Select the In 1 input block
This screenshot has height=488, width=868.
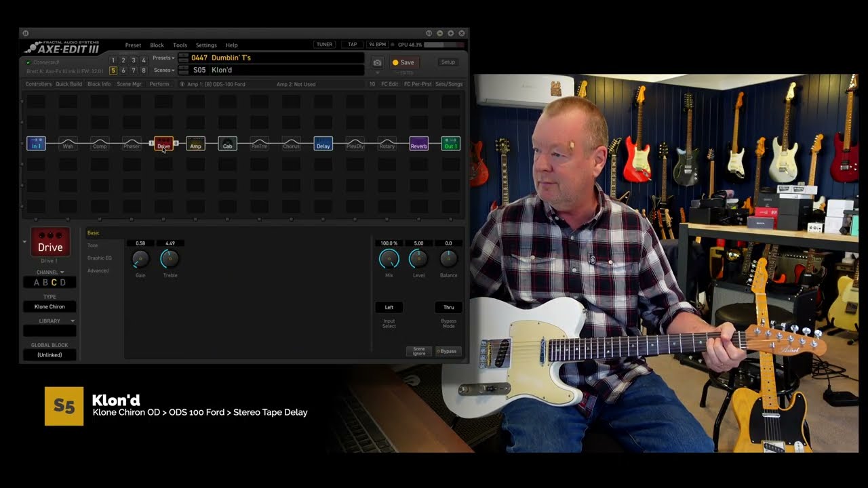pos(36,144)
